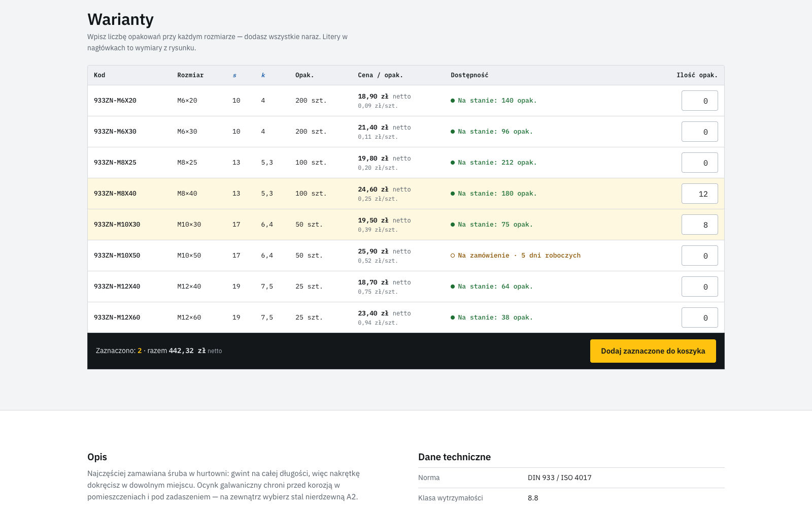Click the green stock dot for 933ZN-M6X20
812x508 pixels.
(453, 101)
